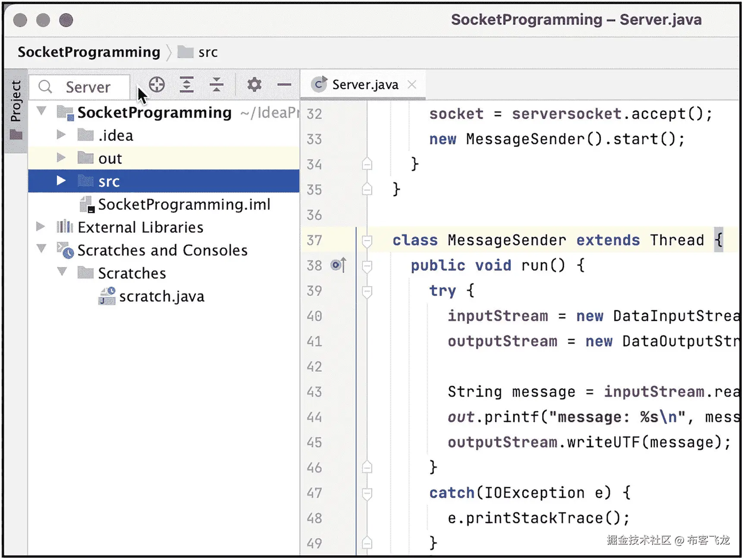Select the src folder row
744x560 pixels.
[164, 181]
